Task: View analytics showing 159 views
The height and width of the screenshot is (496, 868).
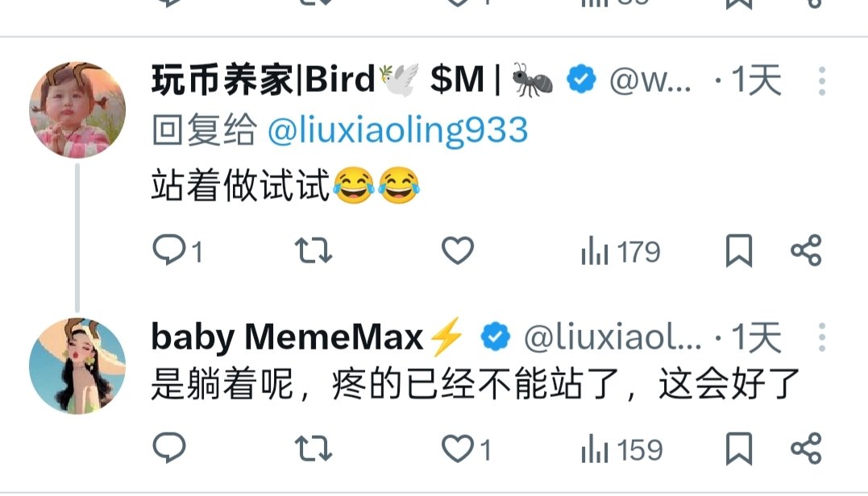Action: pyautogui.click(x=621, y=449)
